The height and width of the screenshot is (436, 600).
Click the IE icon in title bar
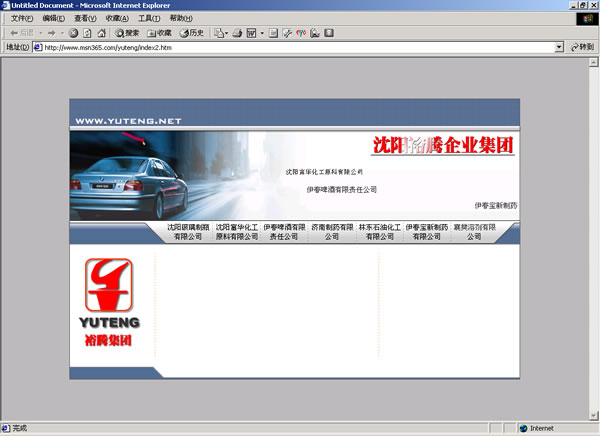click(x=5, y=5)
